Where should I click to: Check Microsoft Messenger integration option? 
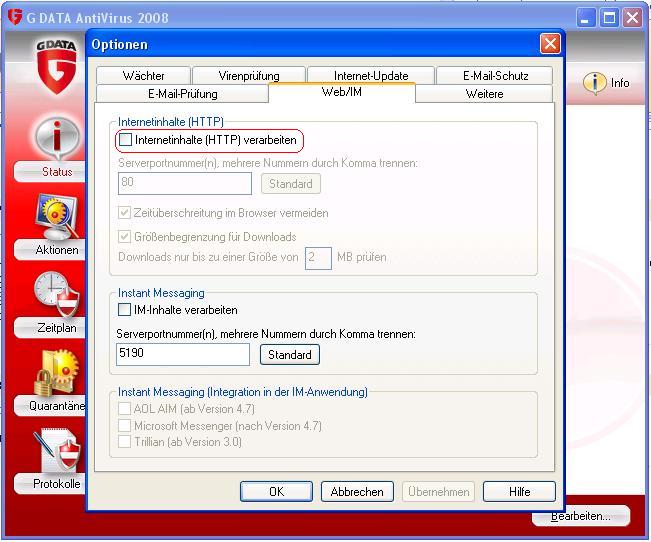pos(124,425)
